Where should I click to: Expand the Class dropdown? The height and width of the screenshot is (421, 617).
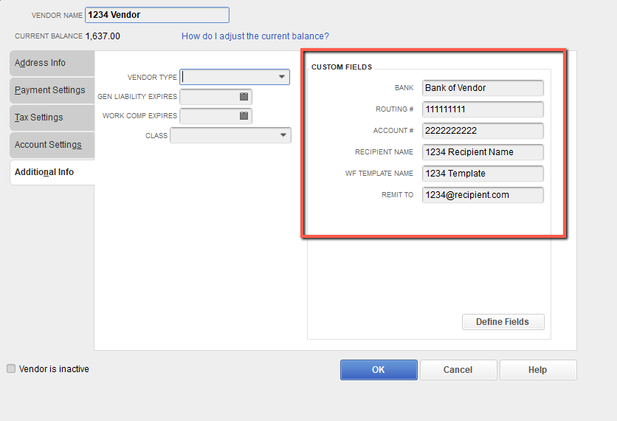[x=283, y=135]
